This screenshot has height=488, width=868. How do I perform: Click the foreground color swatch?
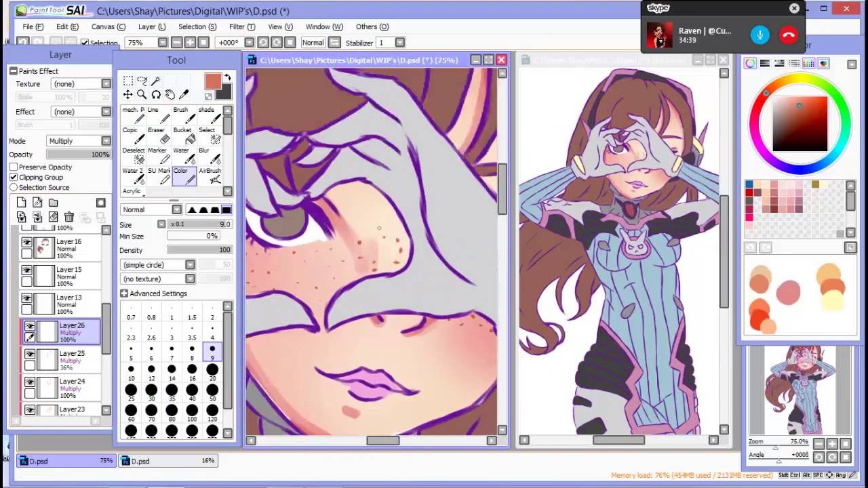tap(213, 81)
